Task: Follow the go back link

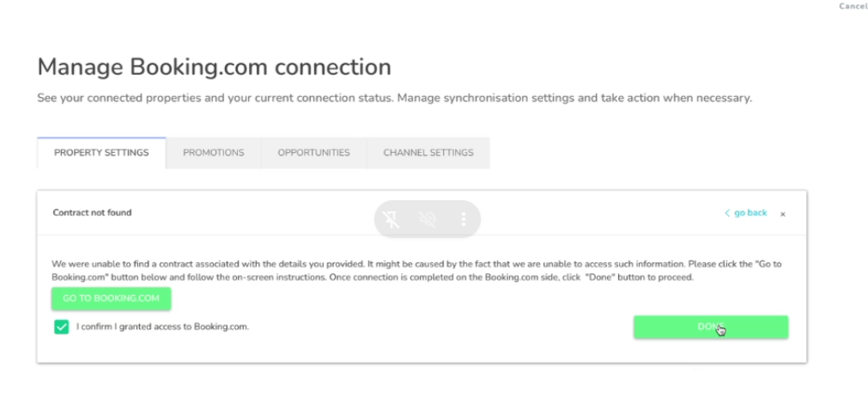Action: coord(750,213)
